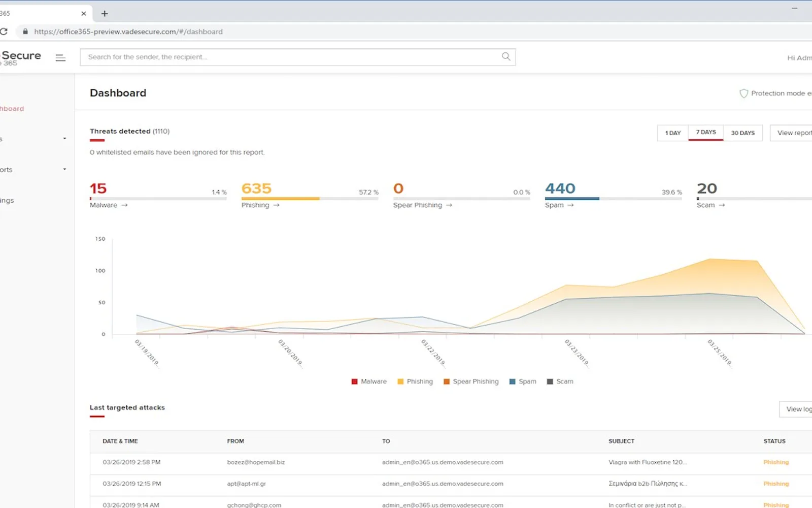Open the Settings sidebar item
This screenshot has width=812, height=508.
7,201
